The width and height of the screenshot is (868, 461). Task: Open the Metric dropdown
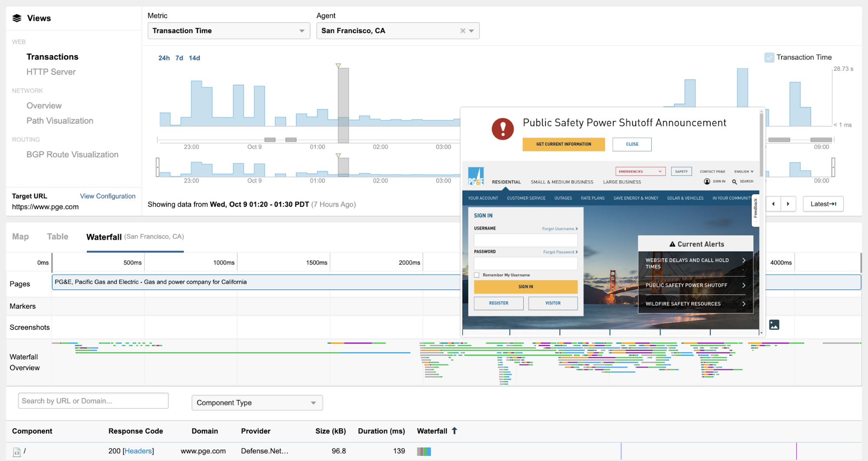(228, 31)
